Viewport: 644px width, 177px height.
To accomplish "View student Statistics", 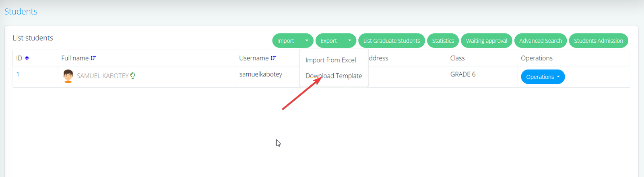I will [x=443, y=41].
